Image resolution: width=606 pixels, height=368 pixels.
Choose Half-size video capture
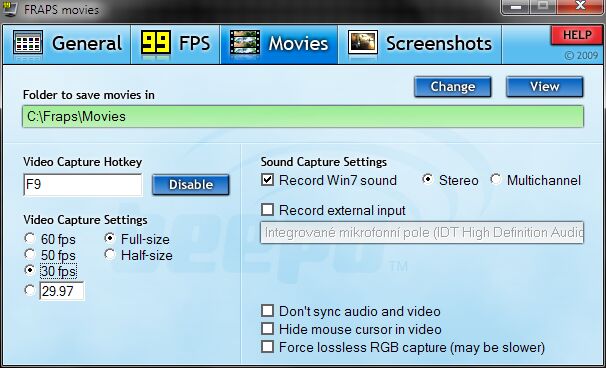coord(110,254)
